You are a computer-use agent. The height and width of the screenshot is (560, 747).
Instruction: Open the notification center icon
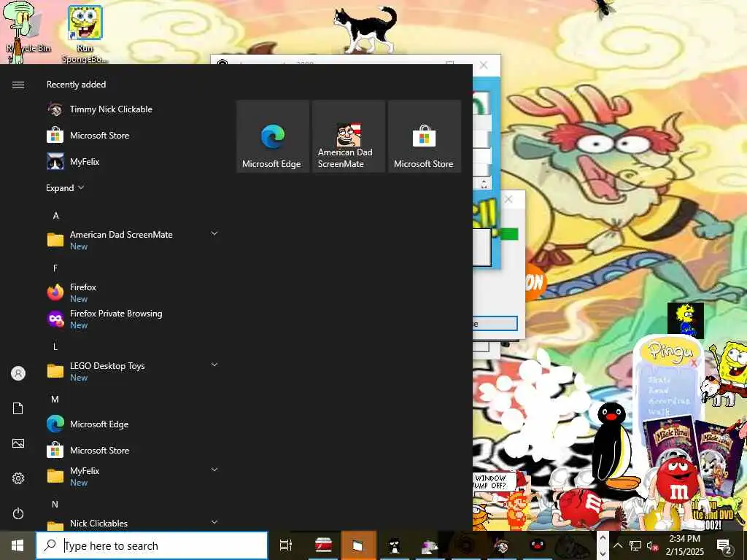click(724, 545)
